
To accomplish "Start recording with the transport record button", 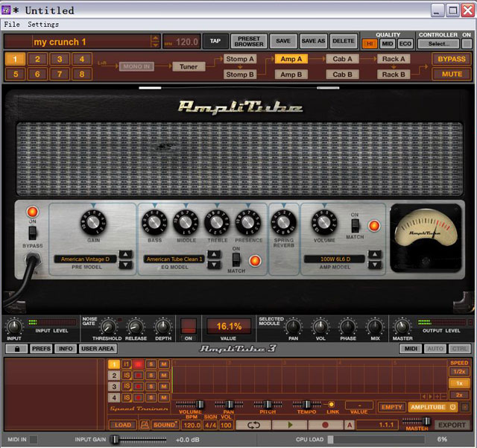I will 325,425.
